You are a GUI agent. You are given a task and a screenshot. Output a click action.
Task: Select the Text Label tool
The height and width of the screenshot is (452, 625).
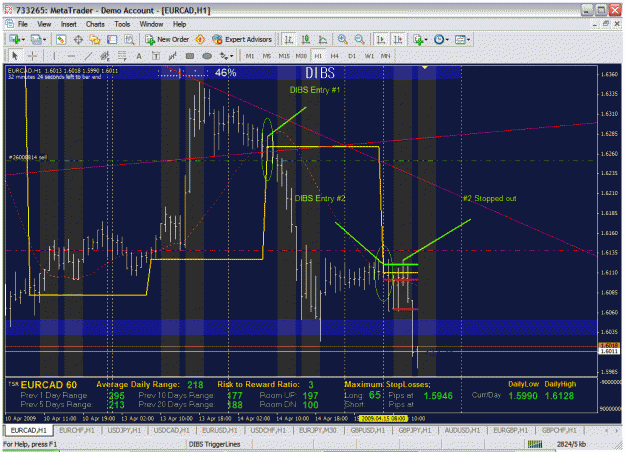pos(156,56)
